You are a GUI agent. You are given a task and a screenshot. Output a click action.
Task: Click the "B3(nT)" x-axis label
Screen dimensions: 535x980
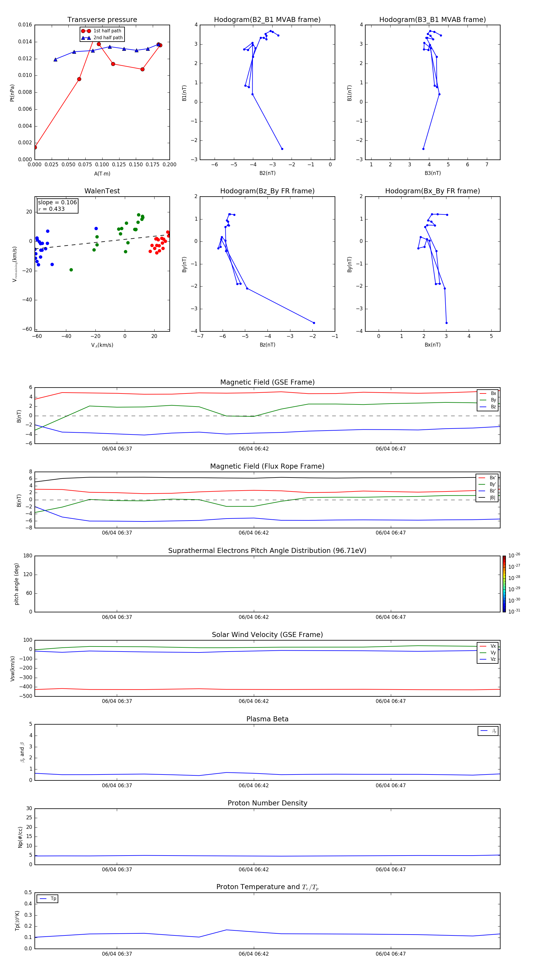(x=432, y=173)
